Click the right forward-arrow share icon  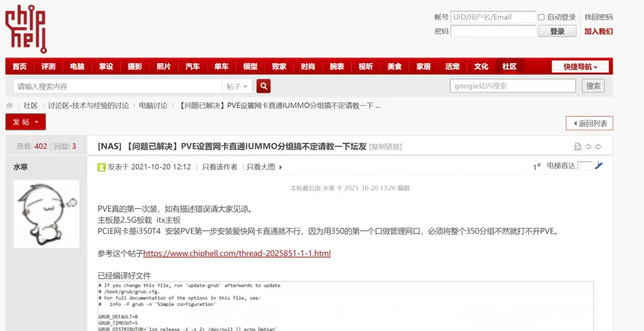[x=598, y=146]
